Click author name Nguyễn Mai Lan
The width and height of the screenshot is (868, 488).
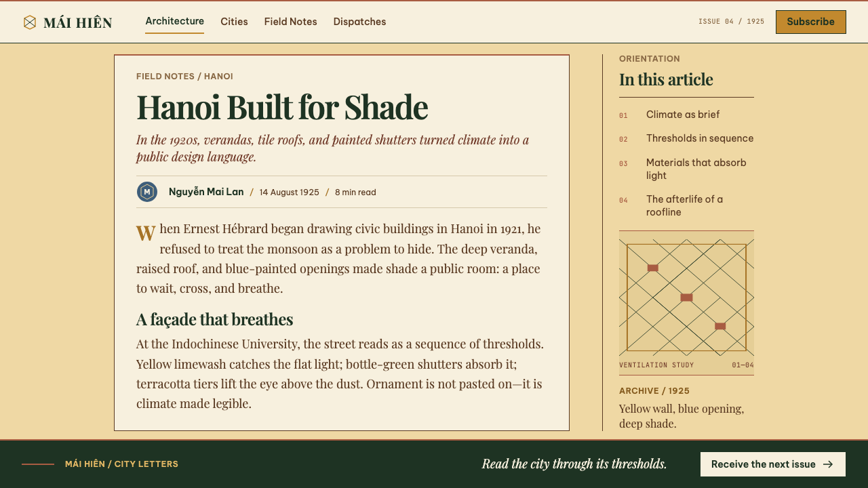[206, 192]
